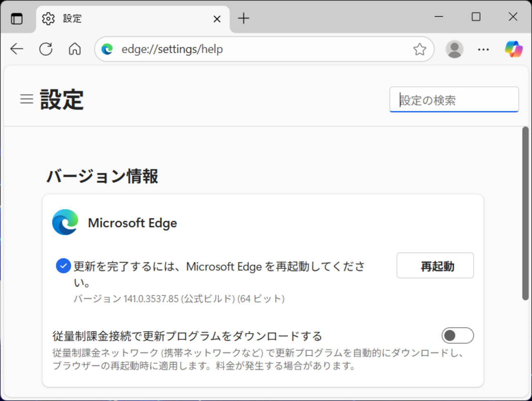Close the Edge browser window

[x=513, y=17]
